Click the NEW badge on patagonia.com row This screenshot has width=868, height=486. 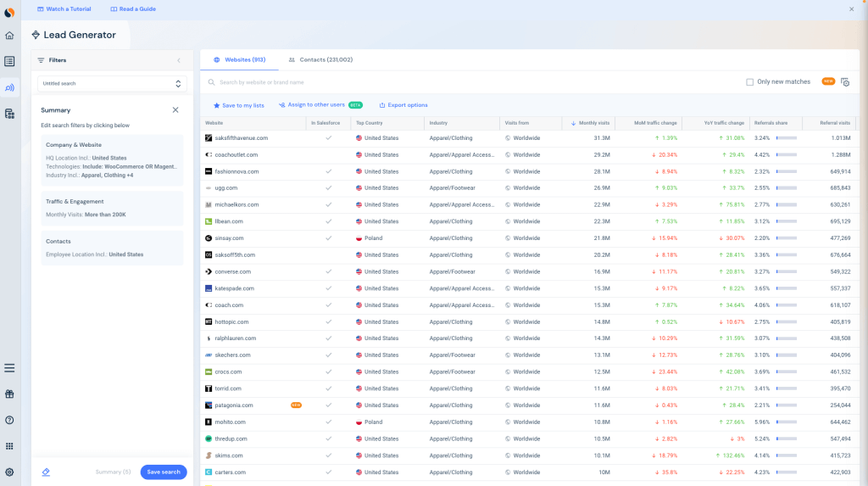pyautogui.click(x=296, y=405)
